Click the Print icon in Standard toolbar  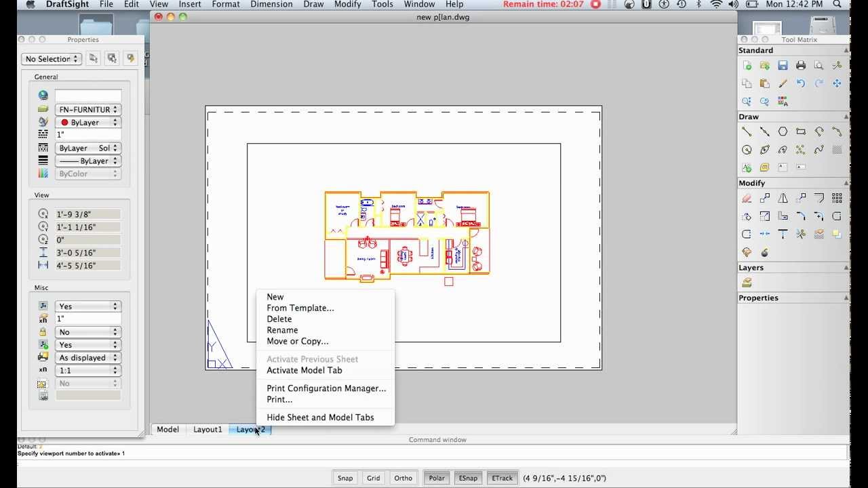pos(801,66)
